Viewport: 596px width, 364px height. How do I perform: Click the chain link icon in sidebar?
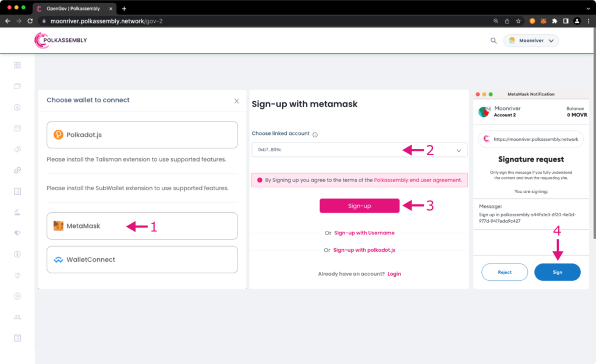[x=17, y=170]
